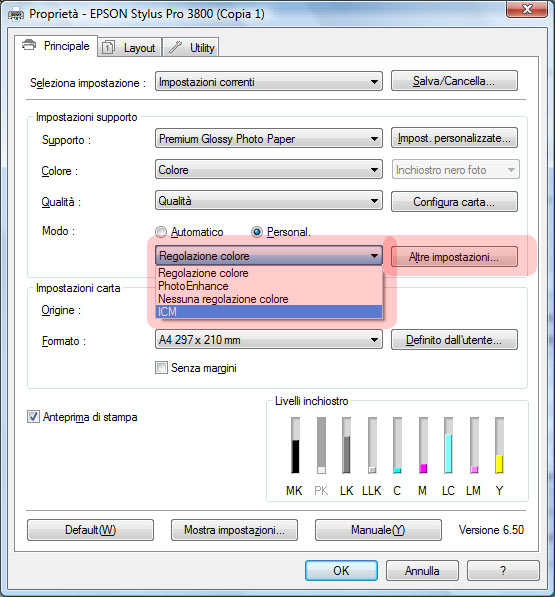
Task: Click the MK matte black ink level bar
Action: [295, 445]
